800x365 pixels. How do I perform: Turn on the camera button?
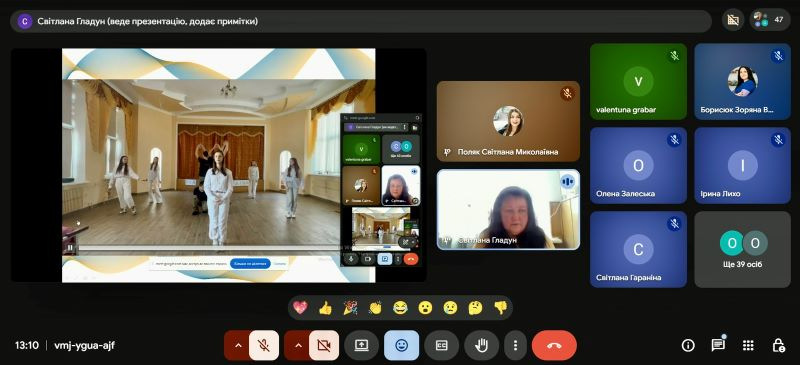323,346
